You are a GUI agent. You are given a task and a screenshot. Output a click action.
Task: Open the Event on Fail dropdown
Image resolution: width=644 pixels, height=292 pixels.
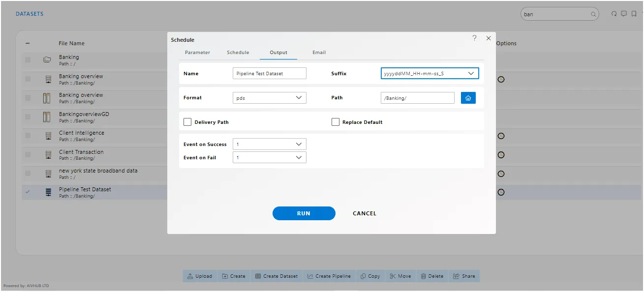[x=270, y=158]
